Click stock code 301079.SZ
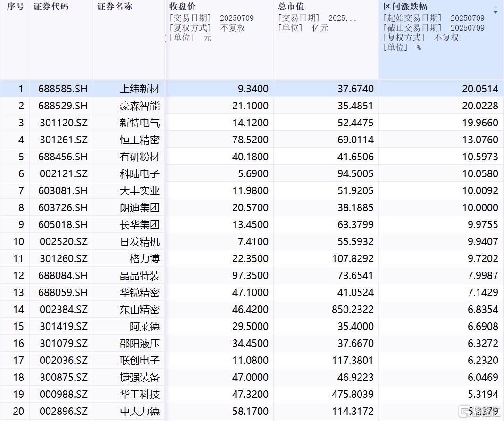 click(x=64, y=344)
